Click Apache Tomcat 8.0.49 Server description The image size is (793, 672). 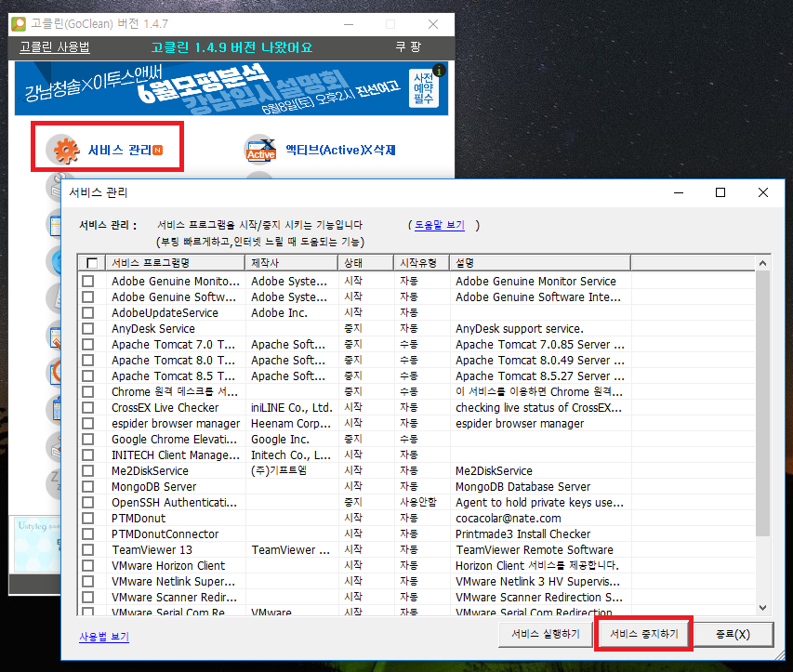point(539,360)
